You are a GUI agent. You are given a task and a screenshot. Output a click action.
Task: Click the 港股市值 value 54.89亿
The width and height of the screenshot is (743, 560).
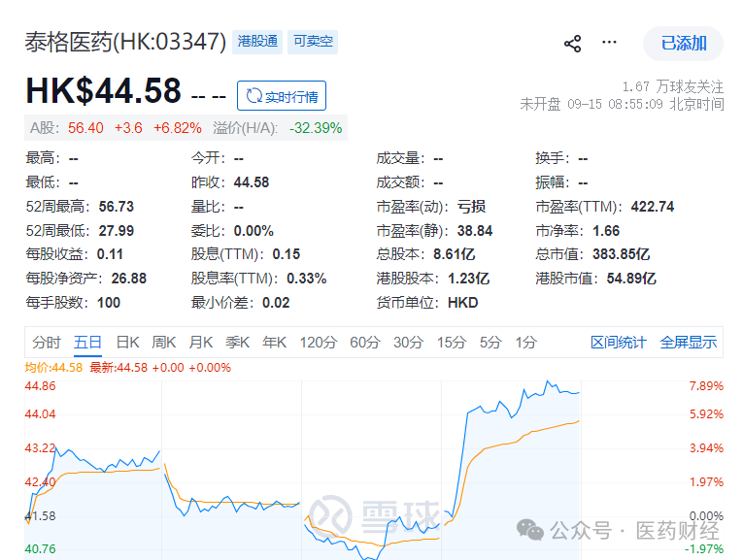tap(631, 279)
